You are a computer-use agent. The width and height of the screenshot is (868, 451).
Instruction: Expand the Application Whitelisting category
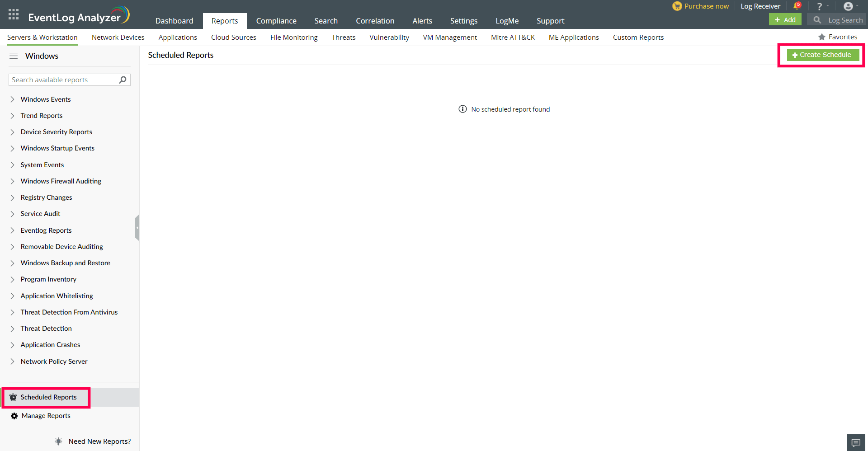[x=12, y=296]
